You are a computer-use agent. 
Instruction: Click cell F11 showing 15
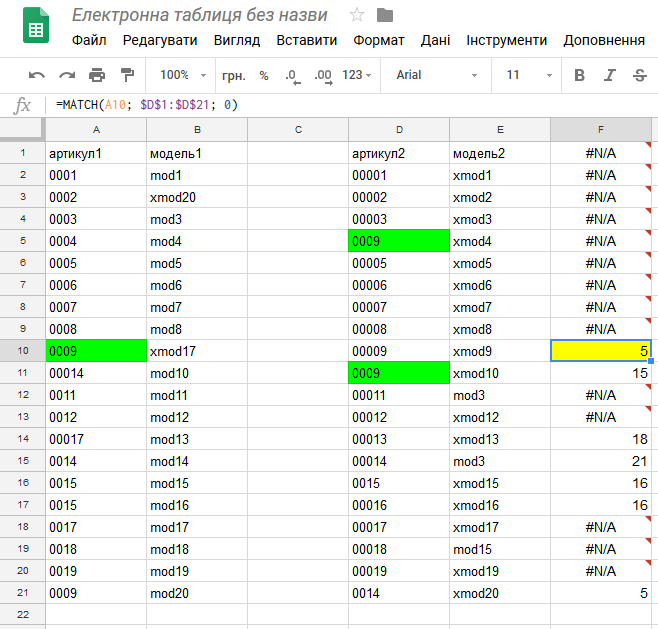tap(601, 373)
